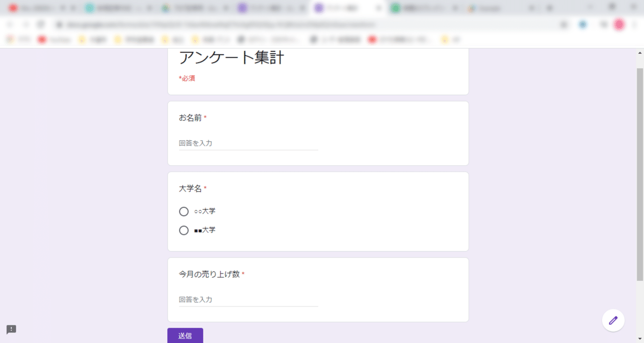Screen dimensions: 644x343
Task: Open the feedback report icon at bottom-left
Action: point(12,330)
